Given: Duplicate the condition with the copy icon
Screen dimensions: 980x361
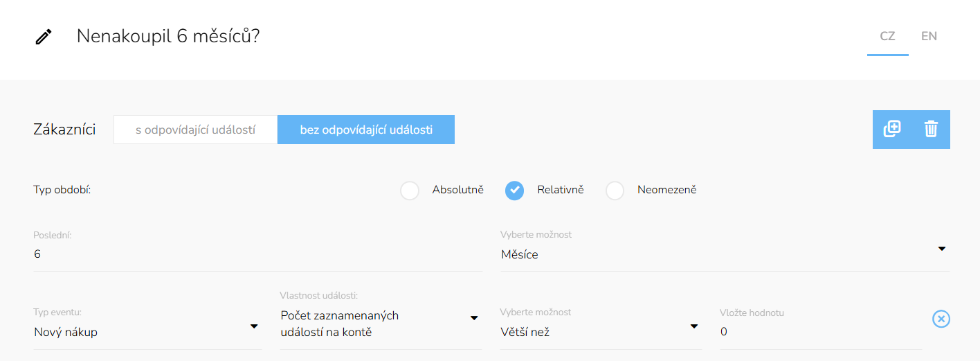Looking at the screenshot, I should click(892, 129).
